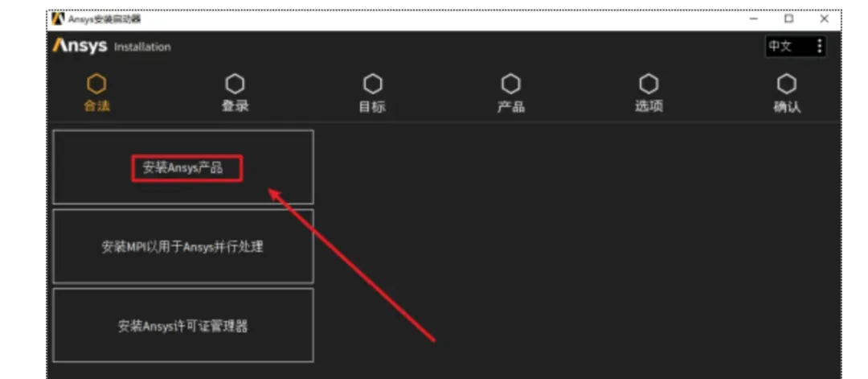Select the hexagon icon above 确认
Viewport: 868px width, 379px height.
[x=787, y=84]
